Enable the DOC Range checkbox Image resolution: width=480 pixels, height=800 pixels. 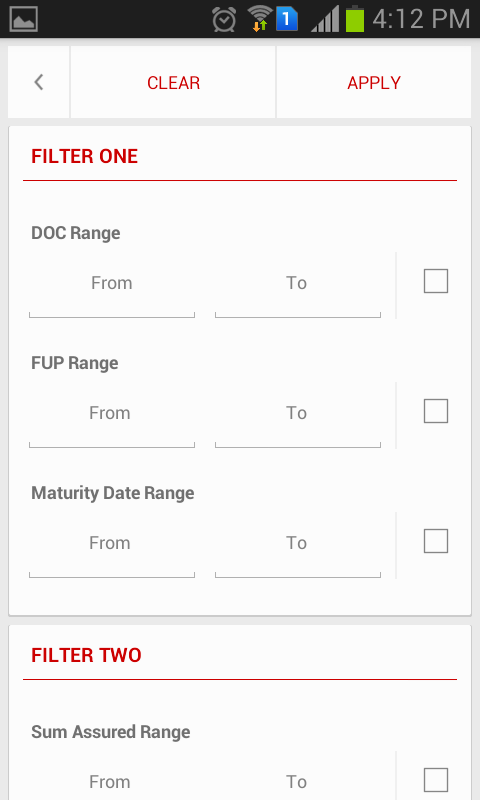point(436,281)
